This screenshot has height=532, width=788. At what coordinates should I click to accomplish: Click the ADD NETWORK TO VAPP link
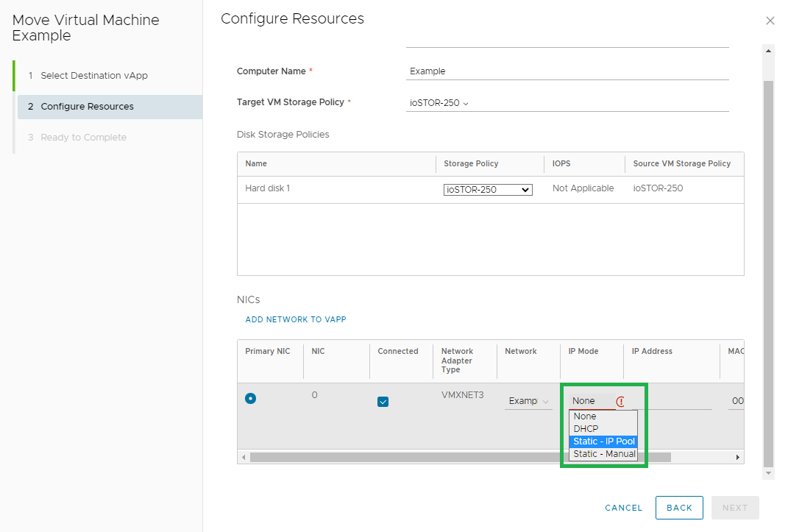coord(296,319)
